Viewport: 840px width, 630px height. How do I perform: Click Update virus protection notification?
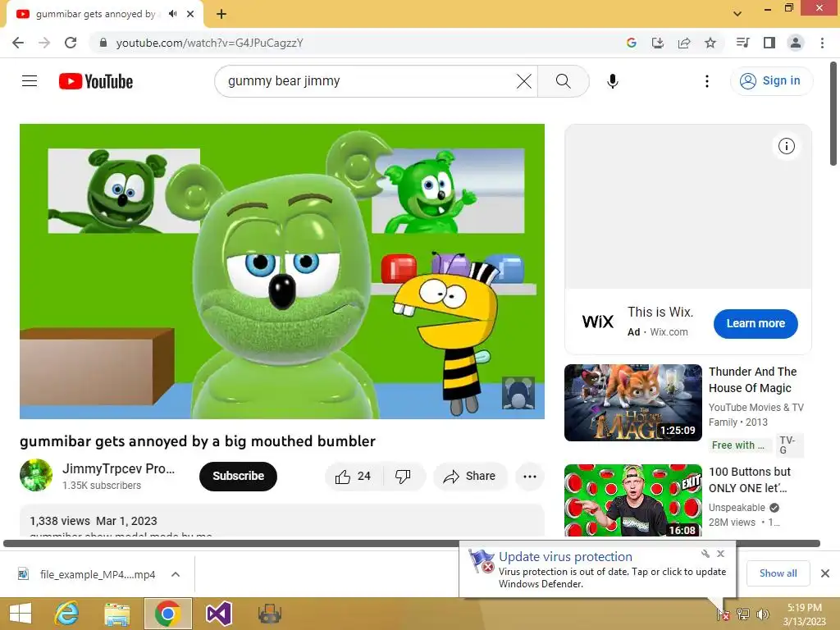[x=597, y=570]
